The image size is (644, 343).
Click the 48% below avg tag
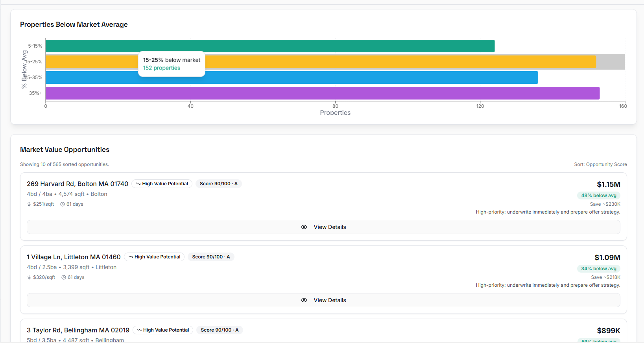tap(599, 195)
